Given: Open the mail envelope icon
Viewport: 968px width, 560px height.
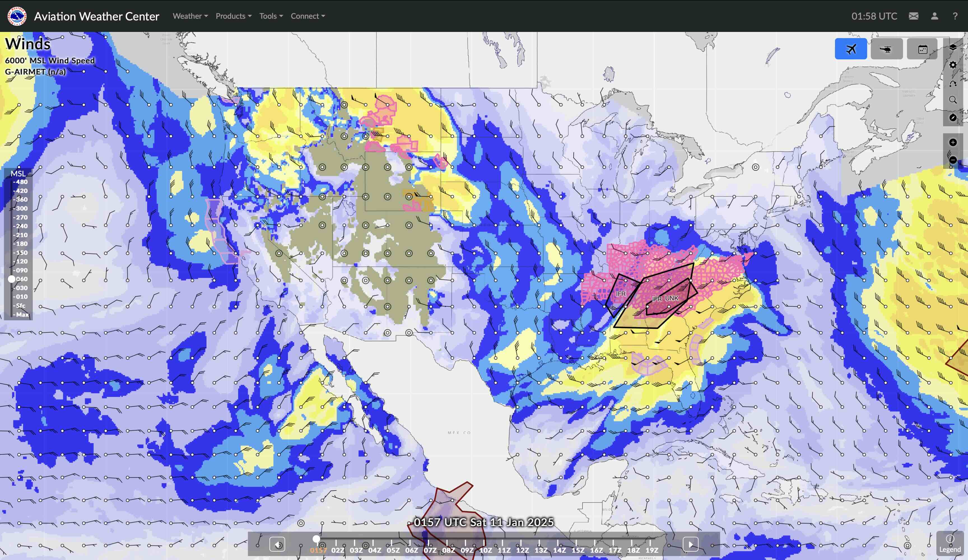Looking at the screenshot, I should tap(913, 16).
